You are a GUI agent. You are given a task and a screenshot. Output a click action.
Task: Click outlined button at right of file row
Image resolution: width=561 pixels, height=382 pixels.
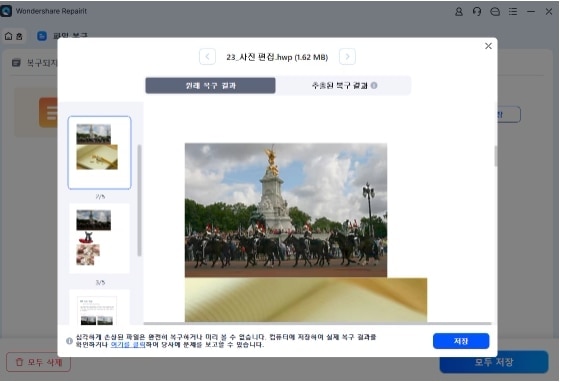[x=509, y=114]
